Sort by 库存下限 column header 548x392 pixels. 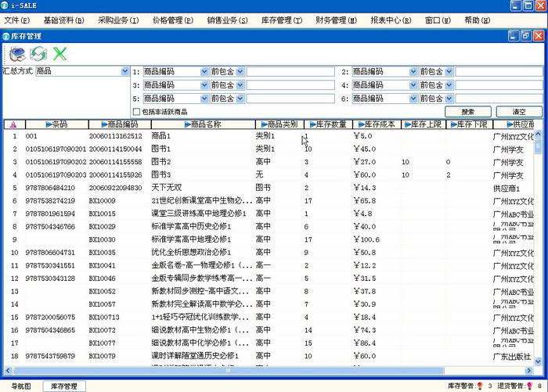click(470, 124)
